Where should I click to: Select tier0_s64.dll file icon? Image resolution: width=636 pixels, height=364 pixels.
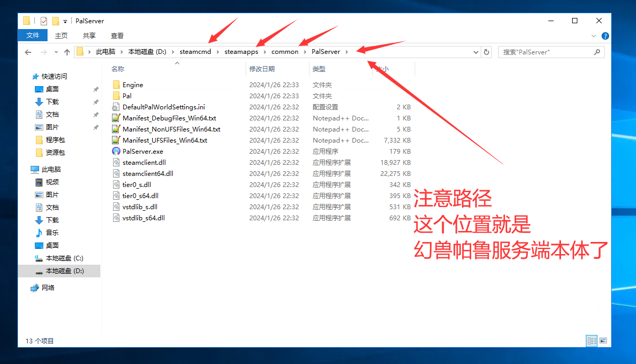[x=116, y=195]
